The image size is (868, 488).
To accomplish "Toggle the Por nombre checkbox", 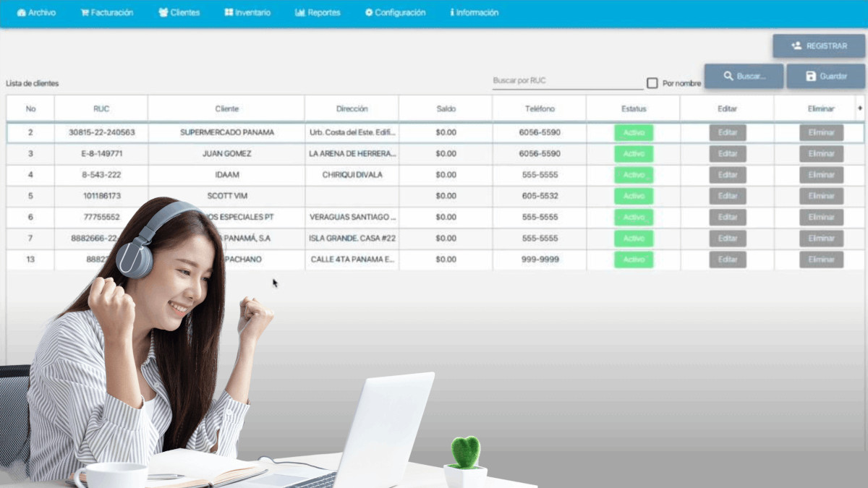I will [x=652, y=83].
